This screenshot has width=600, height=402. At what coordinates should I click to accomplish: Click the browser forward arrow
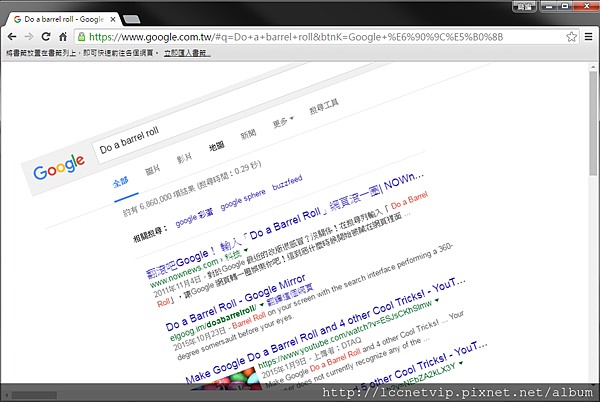28,36
